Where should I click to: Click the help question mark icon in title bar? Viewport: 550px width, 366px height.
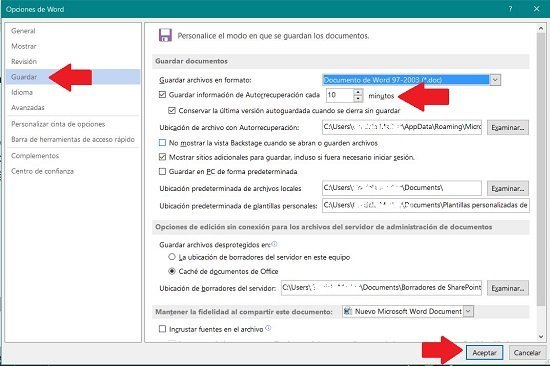pos(510,9)
